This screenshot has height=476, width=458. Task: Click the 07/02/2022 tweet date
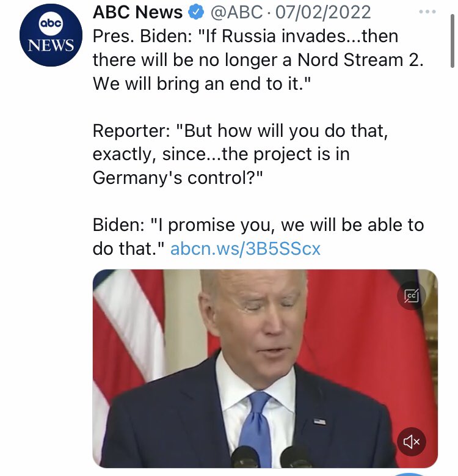323,12
